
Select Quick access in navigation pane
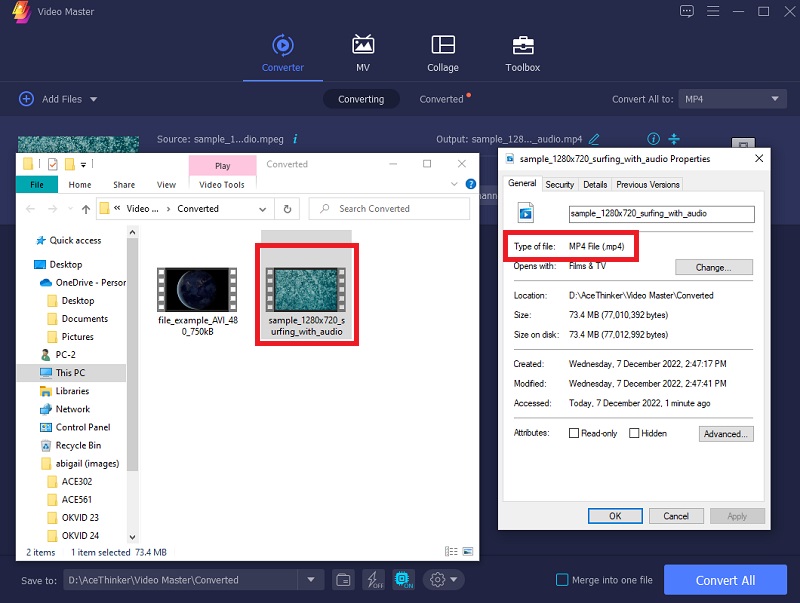tap(75, 240)
